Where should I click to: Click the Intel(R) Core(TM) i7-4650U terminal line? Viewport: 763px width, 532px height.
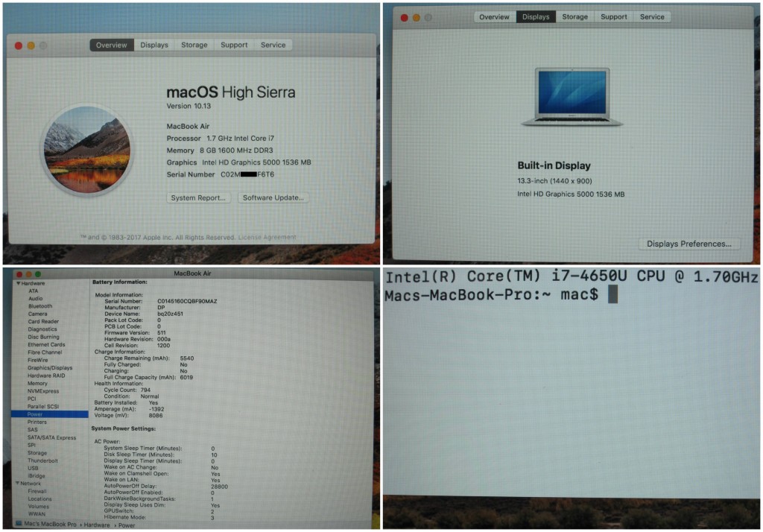coord(572,276)
